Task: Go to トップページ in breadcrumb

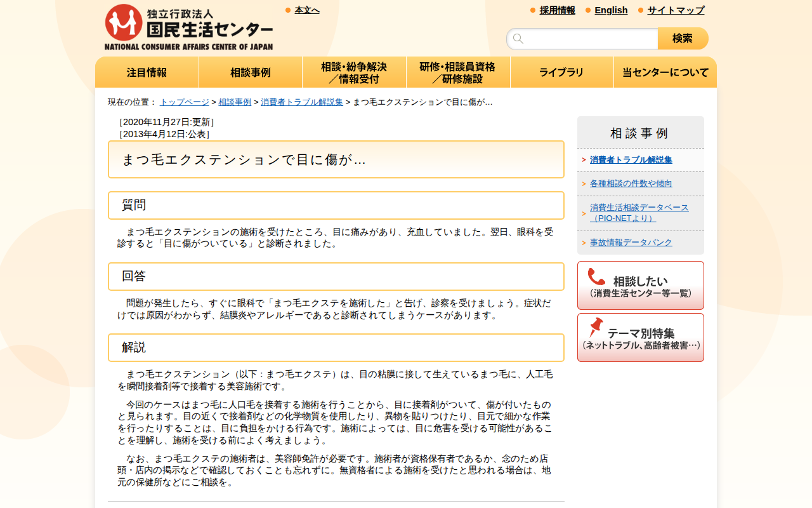Action: click(185, 102)
